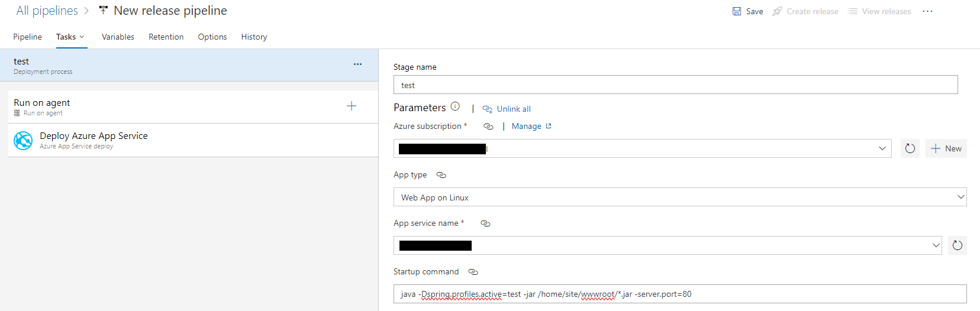980x311 pixels.
Task: Click the Azure subscription label
Action: pos(427,126)
